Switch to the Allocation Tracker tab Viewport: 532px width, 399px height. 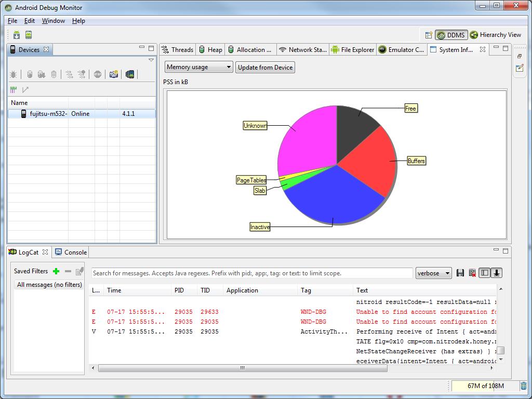point(251,49)
